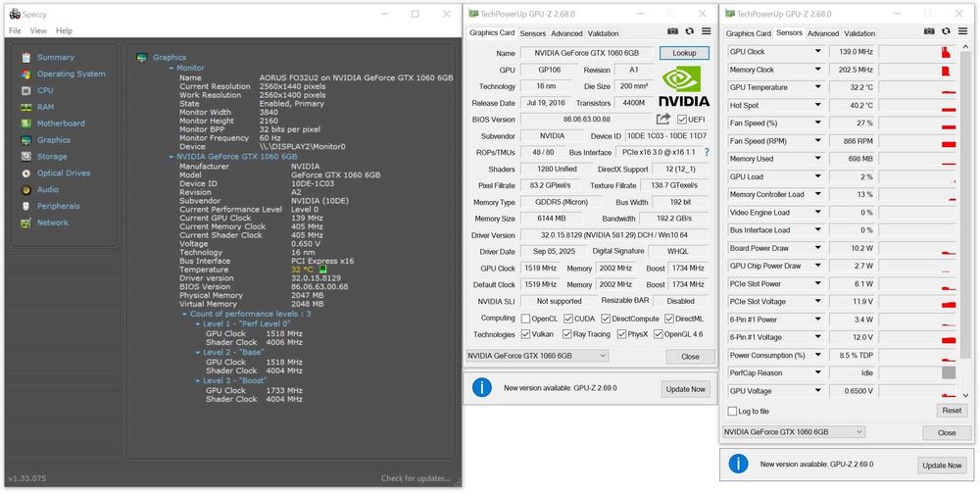Image resolution: width=980 pixels, height=494 pixels.
Task: Select Operating System icon in Speccy sidebar
Action: [x=25, y=74]
